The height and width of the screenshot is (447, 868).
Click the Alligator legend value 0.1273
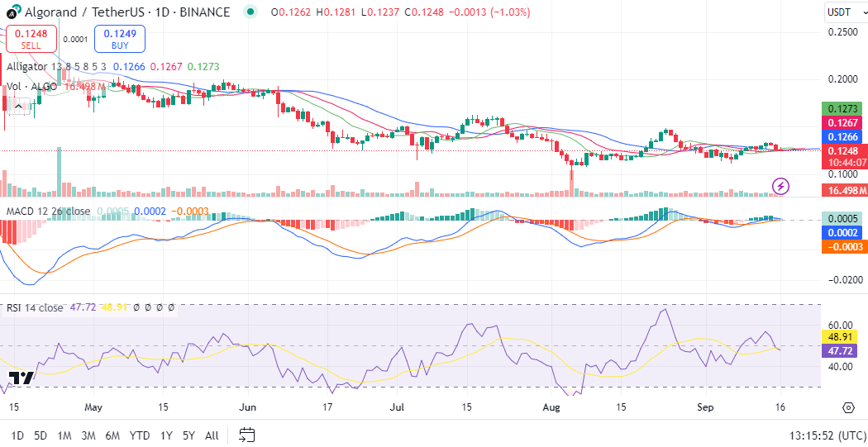203,67
